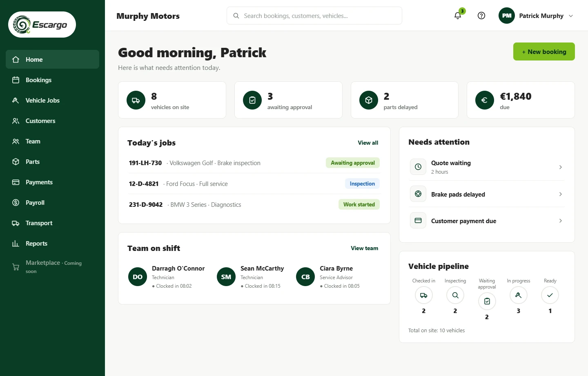Click the search bookings input field
The height and width of the screenshot is (376, 588).
[314, 16]
